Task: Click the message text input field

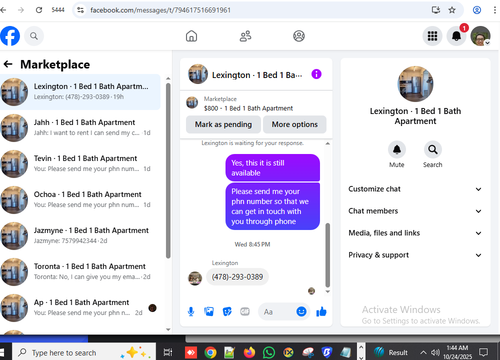Action: pyautogui.click(x=277, y=312)
